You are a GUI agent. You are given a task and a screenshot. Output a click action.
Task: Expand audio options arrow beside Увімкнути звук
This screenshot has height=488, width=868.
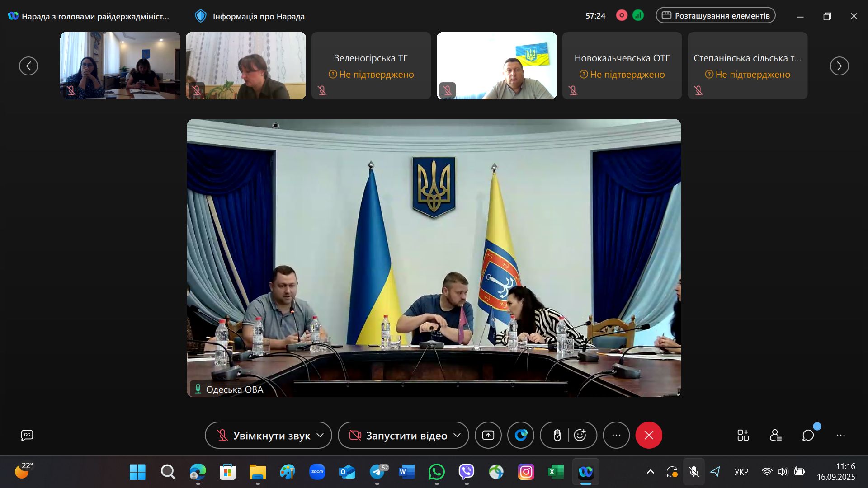(x=321, y=435)
